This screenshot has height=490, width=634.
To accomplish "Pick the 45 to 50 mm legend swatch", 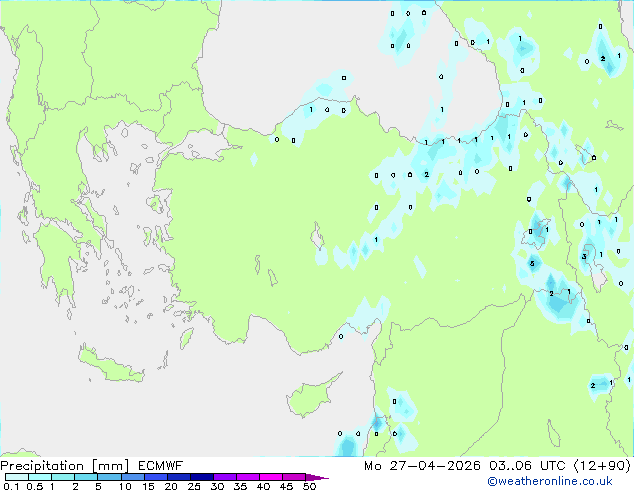I will pyautogui.click(x=294, y=477).
